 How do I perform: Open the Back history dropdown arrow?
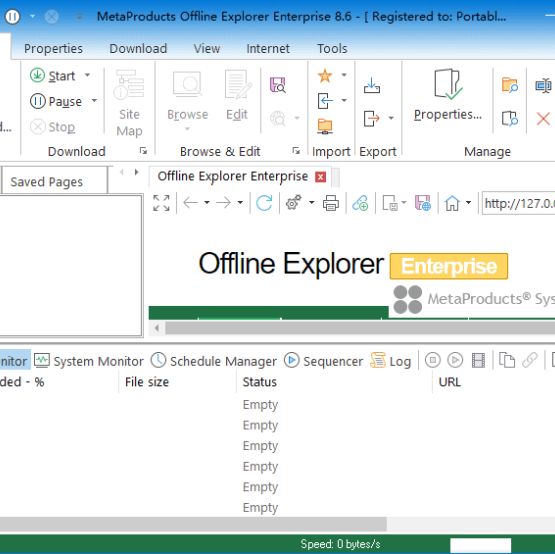[x=207, y=203]
